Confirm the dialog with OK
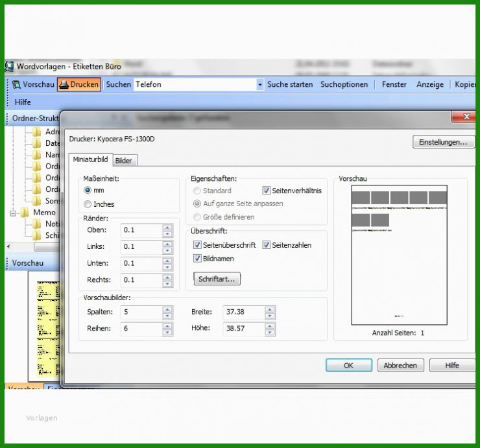This screenshot has width=480, height=448. (x=349, y=366)
